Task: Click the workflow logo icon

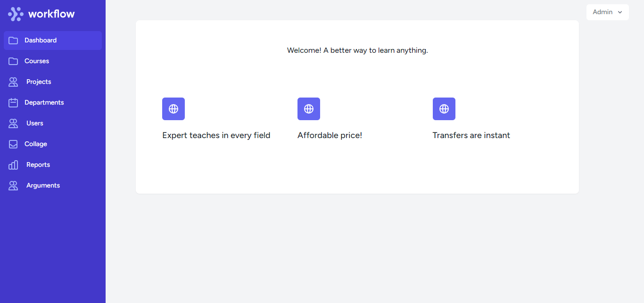Action: pos(15,14)
